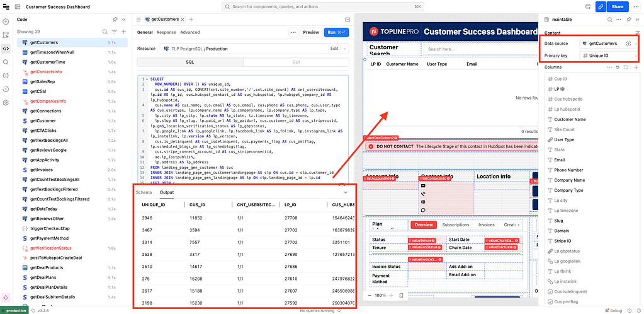This screenshot has width=644, height=314.
Task: Switch query editor to GUI mode
Action: click(296, 62)
